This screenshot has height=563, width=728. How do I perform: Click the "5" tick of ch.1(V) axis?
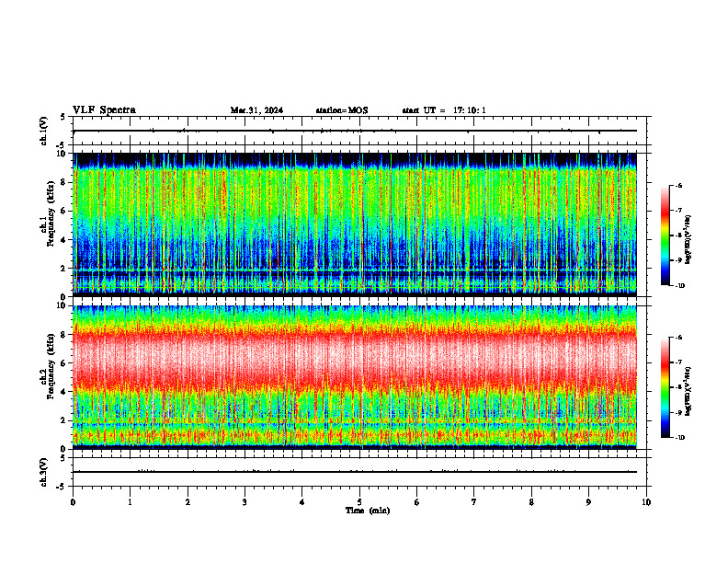(x=63, y=117)
